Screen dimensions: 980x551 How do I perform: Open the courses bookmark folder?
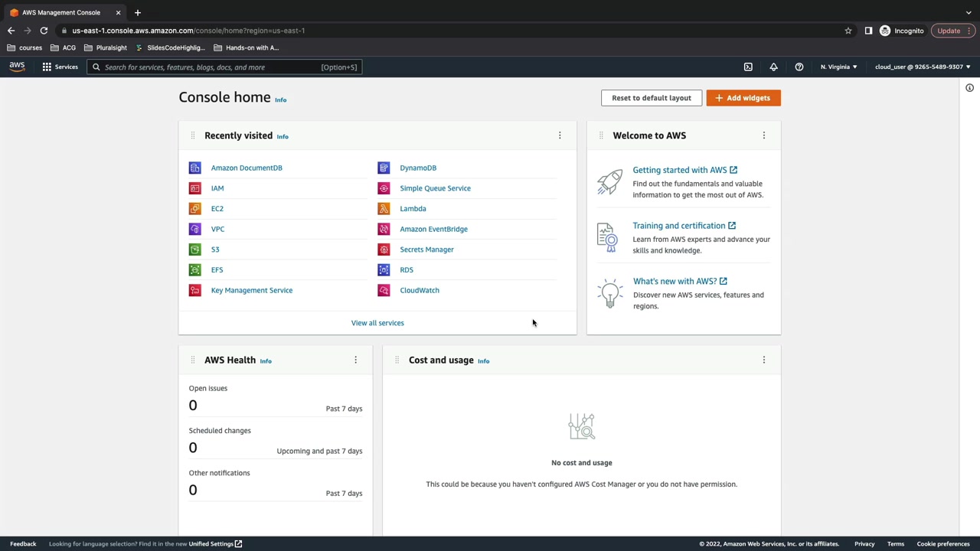pyautogui.click(x=24, y=47)
